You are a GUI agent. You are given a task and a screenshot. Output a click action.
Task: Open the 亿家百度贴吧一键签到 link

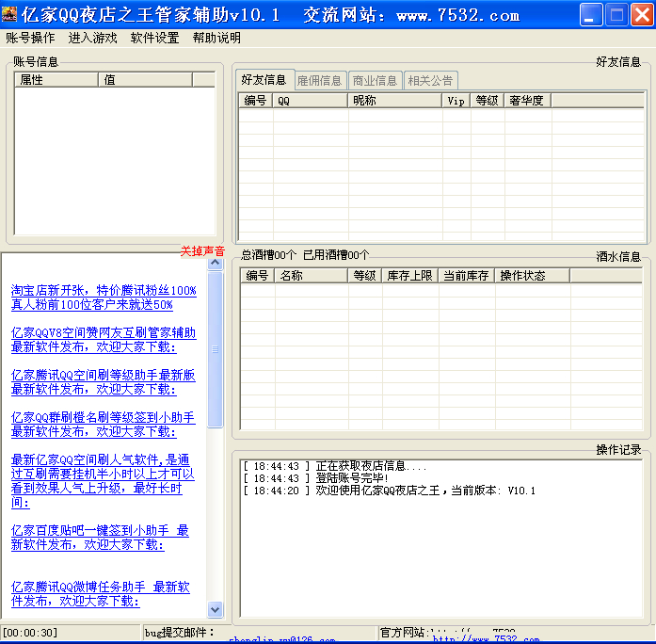pyautogui.click(x=100, y=538)
